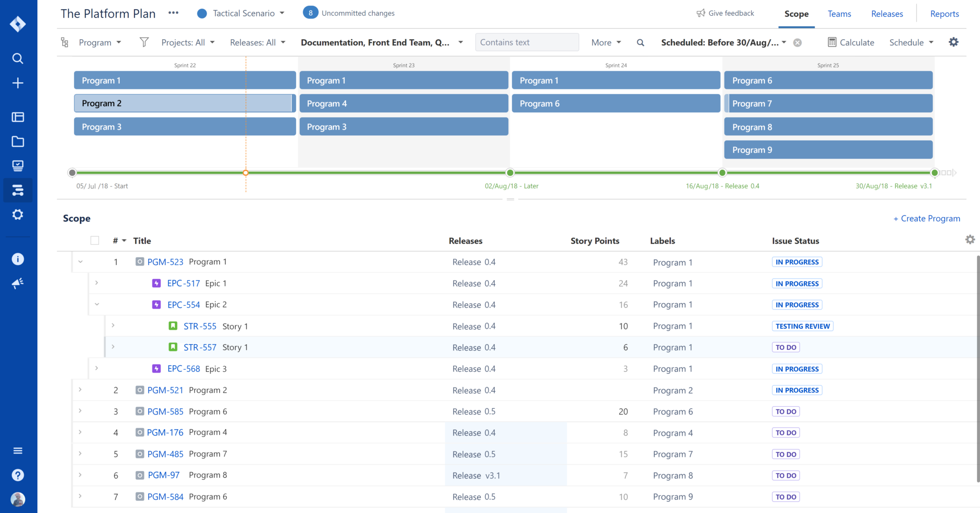Click the search magnifier in the filter bar
The width and height of the screenshot is (980, 513).
point(640,42)
